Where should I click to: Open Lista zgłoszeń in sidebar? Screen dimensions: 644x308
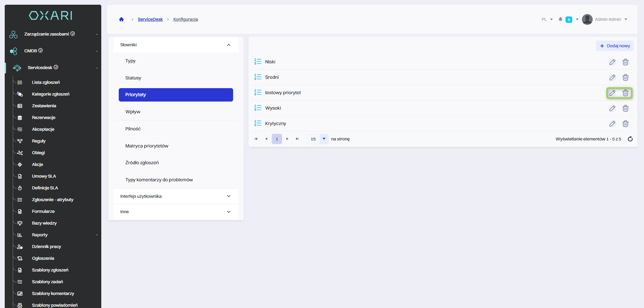46,82
